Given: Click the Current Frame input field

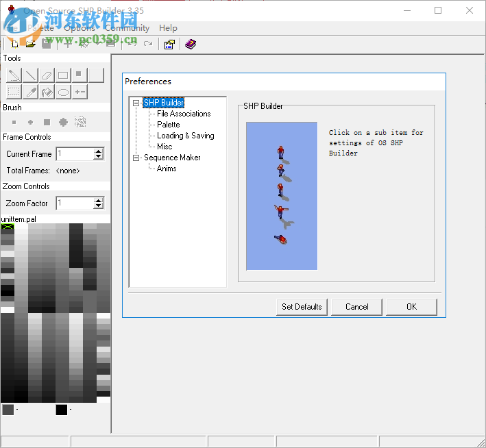Looking at the screenshot, I should 75,154.
